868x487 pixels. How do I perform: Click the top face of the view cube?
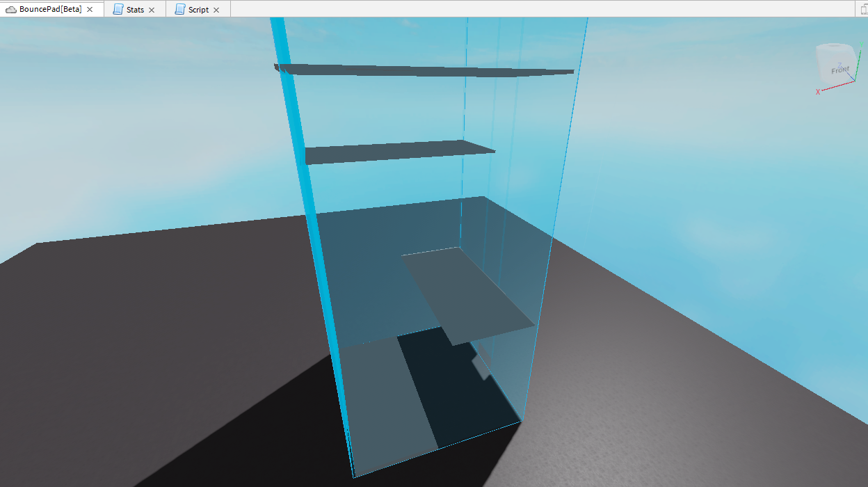point(833,46)
